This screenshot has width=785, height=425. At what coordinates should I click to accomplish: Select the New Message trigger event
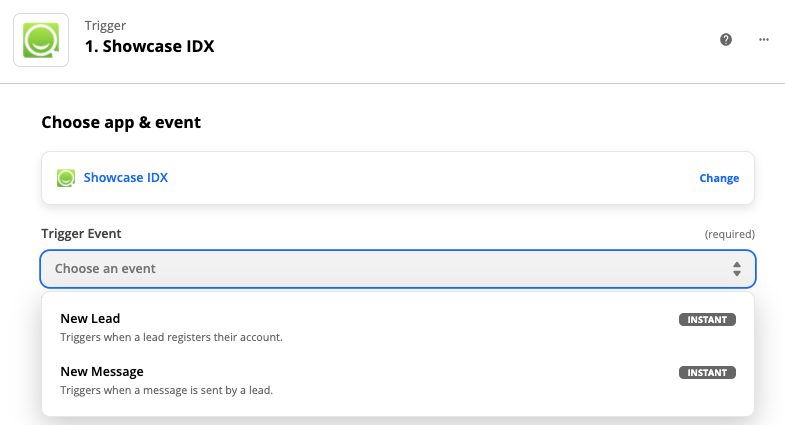coord(398,380)
